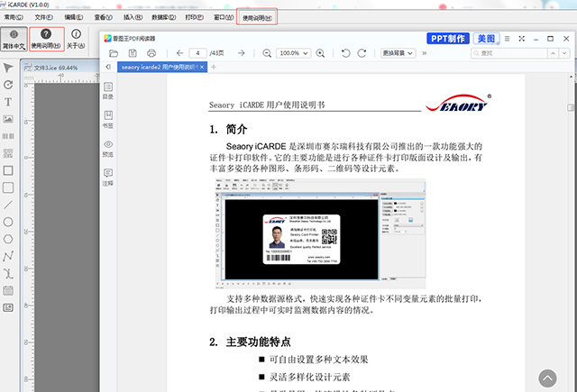Go to previous page arrow
577x392 pixels.
pos(179,53)
